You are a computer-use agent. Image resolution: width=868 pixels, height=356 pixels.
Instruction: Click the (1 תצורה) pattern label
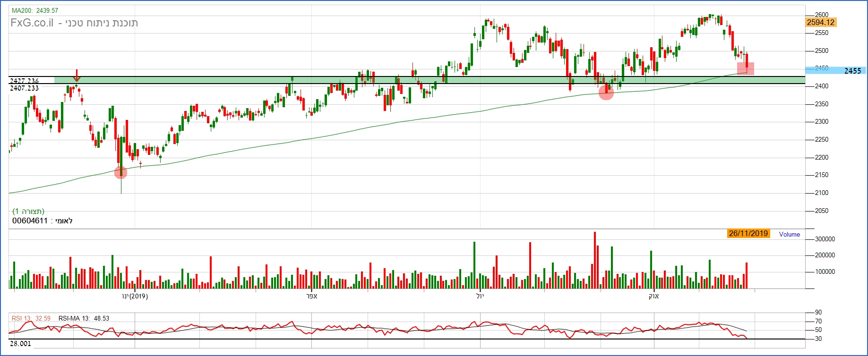pos(28,211)
